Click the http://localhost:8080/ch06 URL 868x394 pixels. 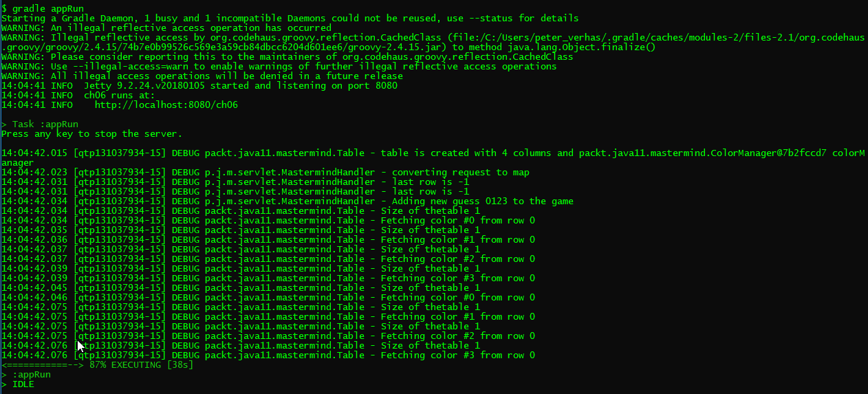click(166, 105)
